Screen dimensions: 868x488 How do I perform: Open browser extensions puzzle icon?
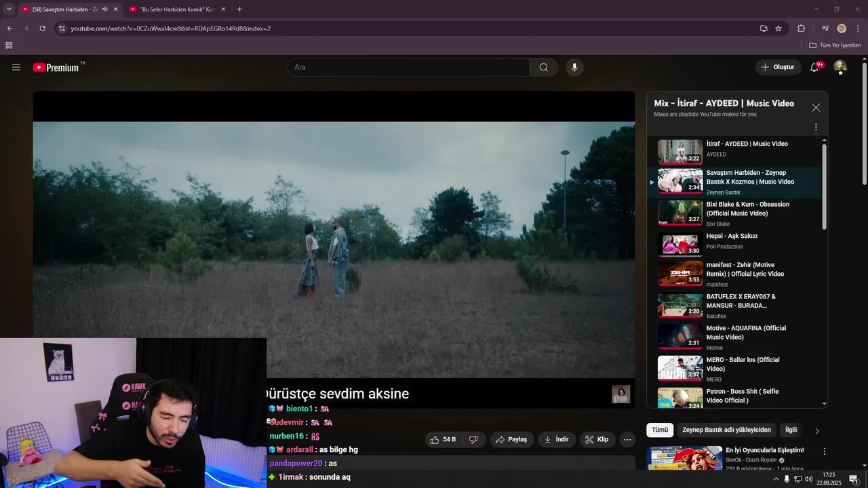801,28
